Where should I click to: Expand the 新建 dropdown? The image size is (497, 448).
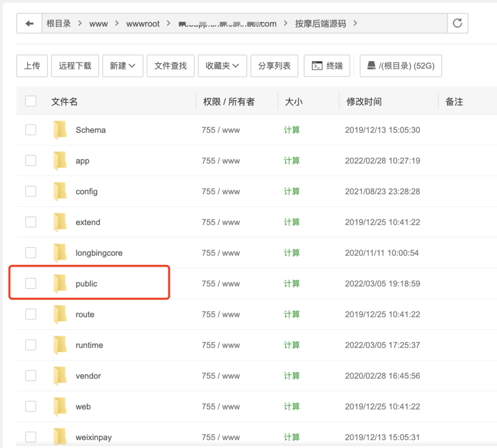(122, 66)
